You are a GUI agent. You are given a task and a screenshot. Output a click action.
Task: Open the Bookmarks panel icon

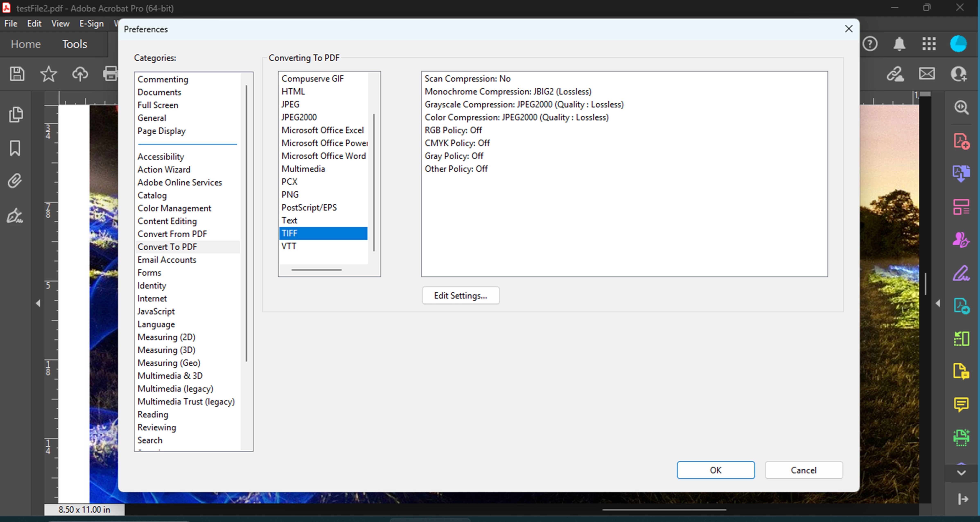tap(15, 148)
